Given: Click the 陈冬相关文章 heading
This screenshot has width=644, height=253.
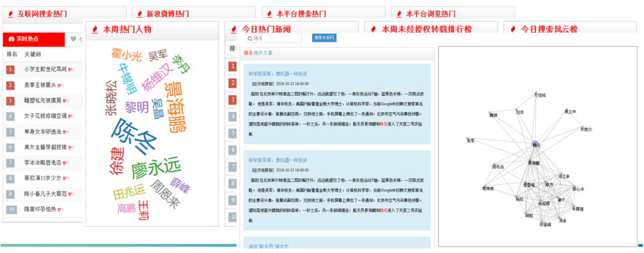Looking at the screenshot, I should pyautogui.click(x=258, y=53).
